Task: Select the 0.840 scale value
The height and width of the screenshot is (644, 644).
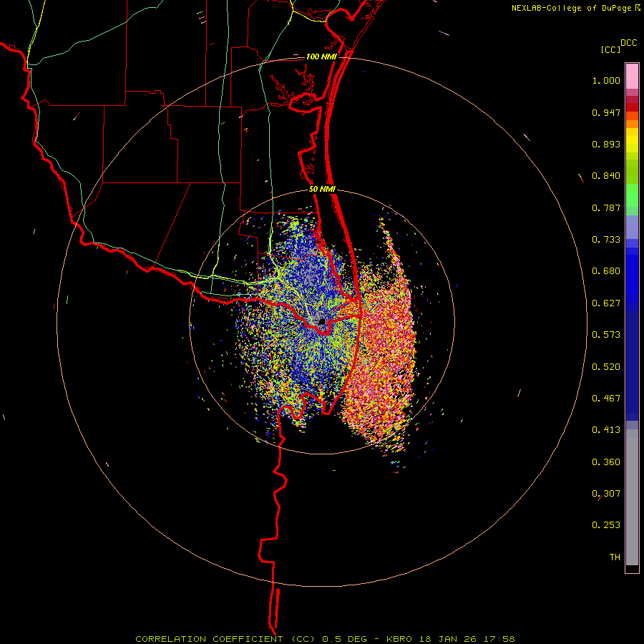Action: click(606, 176)
